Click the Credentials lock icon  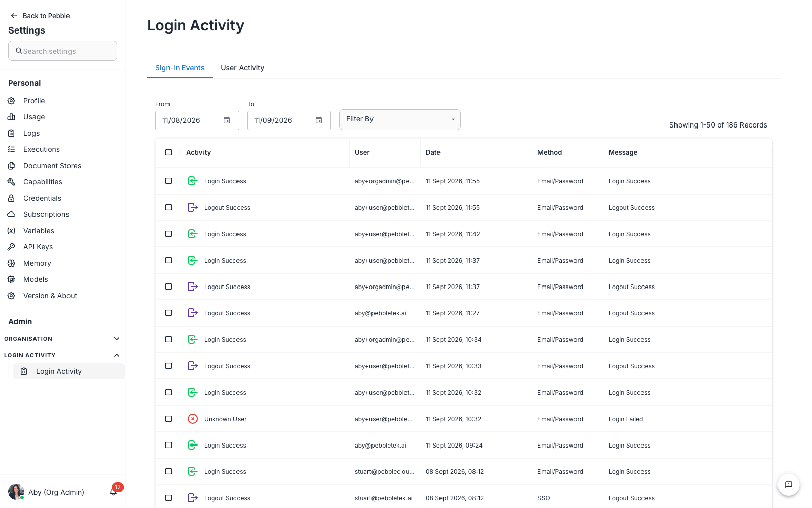click(11, 198)
